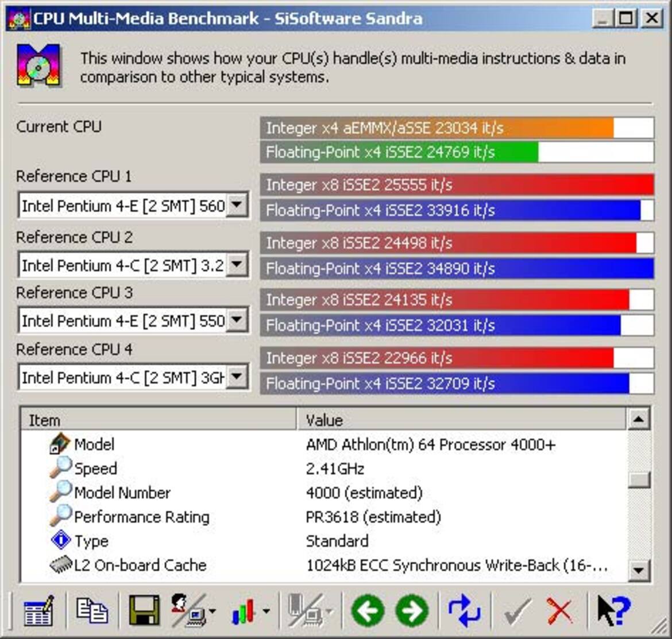Select Intel Pentium 4-E 560 combo box
Image resolution: width=672 pixels, height=639 pixels.
(133, 206)
